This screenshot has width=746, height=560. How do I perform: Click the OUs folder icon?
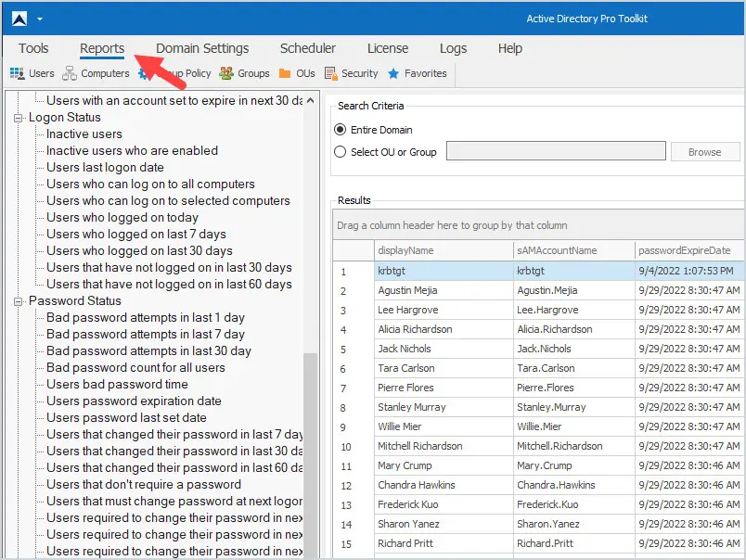[285, 73]
